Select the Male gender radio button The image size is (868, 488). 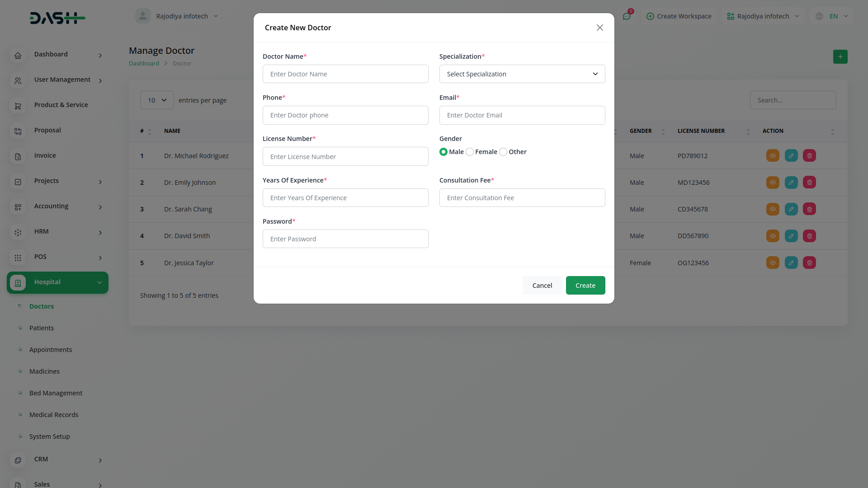tap(443, 152)
